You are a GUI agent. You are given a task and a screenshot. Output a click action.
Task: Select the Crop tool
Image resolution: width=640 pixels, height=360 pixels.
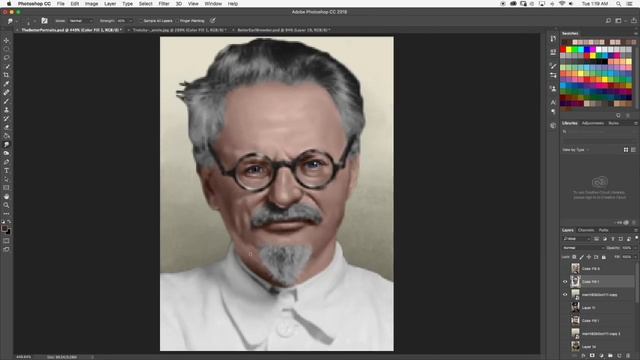[x=6, y=75]
